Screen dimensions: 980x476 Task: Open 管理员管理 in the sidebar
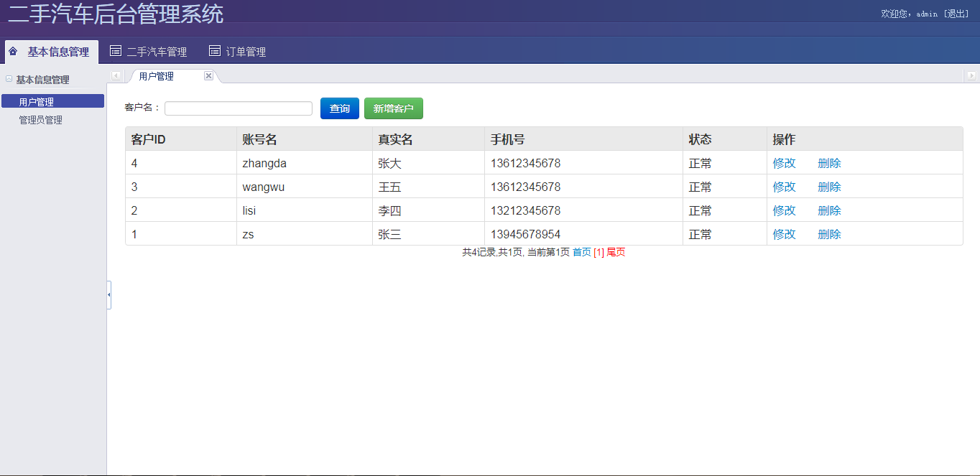[x=40, y=120]
